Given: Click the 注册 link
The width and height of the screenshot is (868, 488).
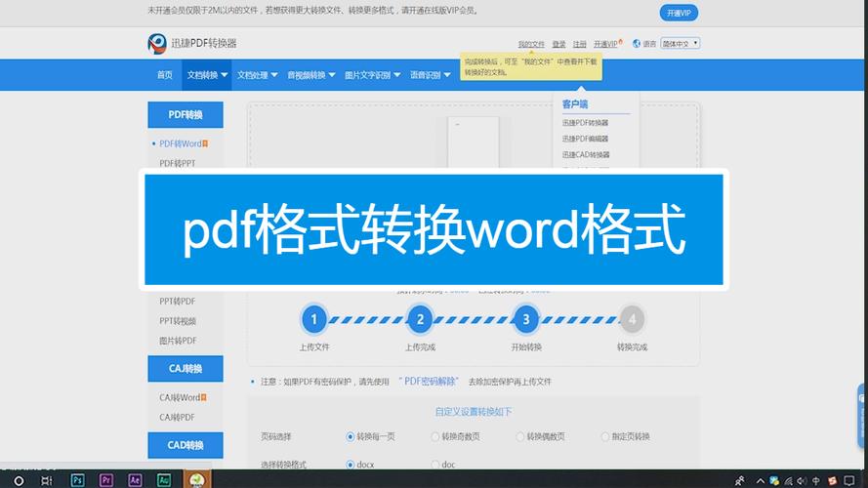Looking at the screenshot, I should [579, 44].
